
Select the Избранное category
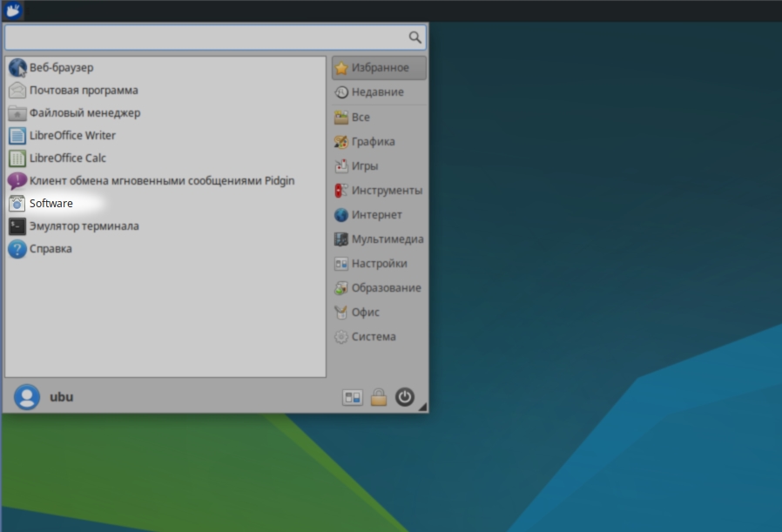(379, 68)
